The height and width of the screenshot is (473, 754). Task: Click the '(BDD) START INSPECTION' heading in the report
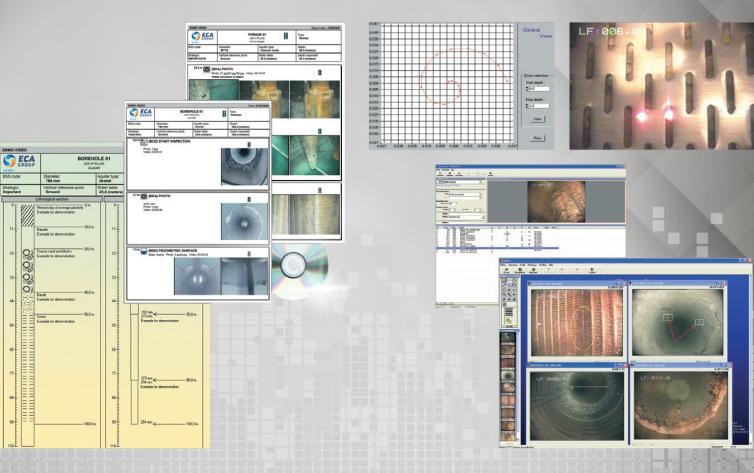pos(169,141)
